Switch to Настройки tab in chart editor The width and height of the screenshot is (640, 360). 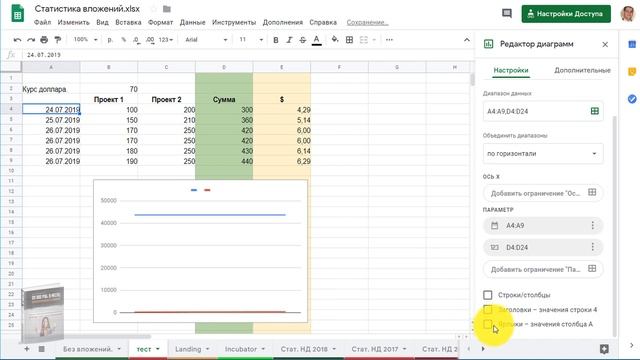[x=511, y=70]
